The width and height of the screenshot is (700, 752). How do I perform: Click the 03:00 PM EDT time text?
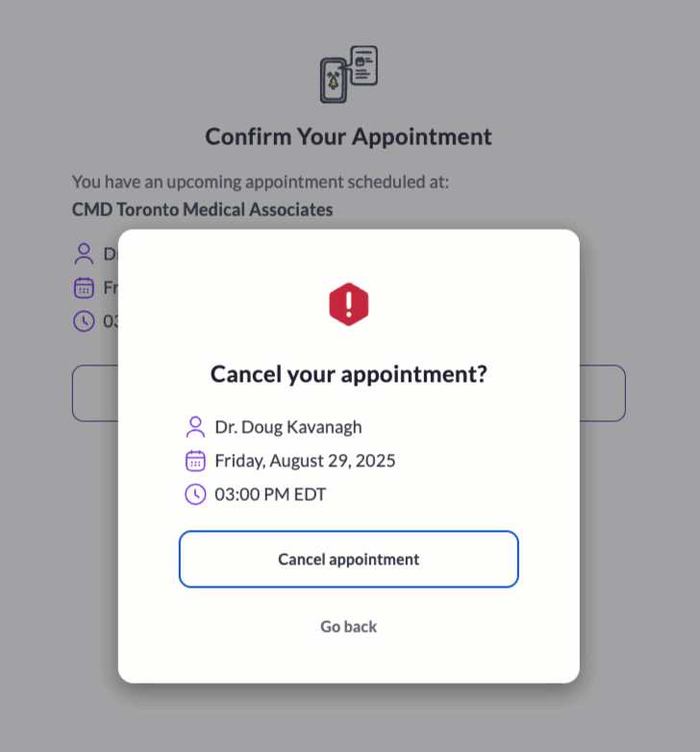tap(270, 494)
